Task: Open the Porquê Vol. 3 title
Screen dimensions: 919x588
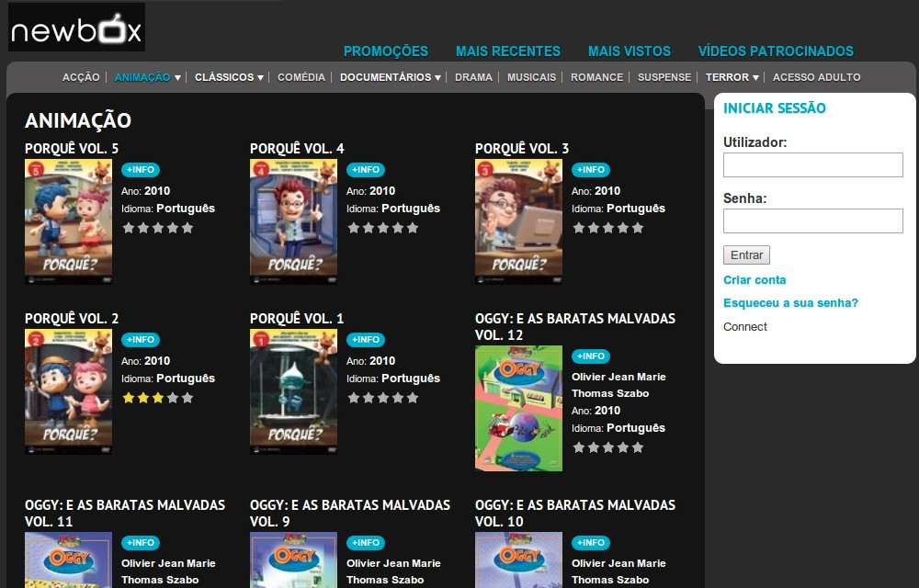Action: (522, 149)
